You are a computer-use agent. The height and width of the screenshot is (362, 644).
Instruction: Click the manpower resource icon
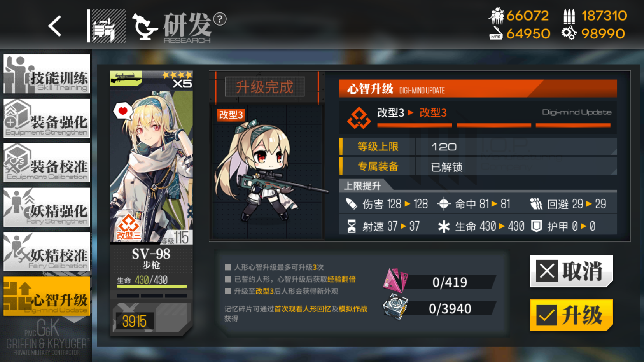[497, 16]
